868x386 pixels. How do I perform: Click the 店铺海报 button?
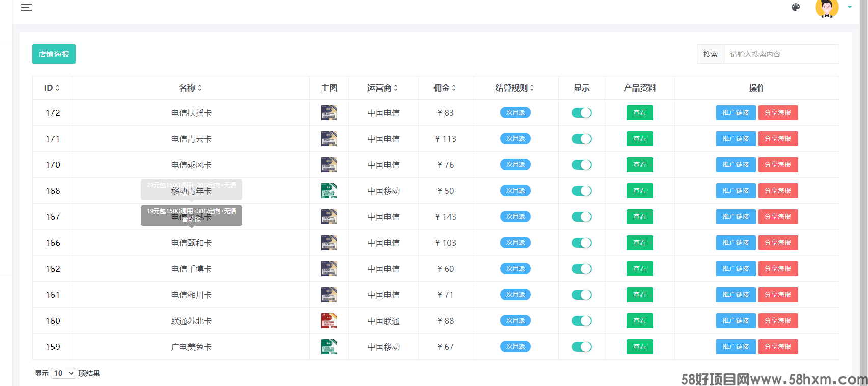point(54,54)
